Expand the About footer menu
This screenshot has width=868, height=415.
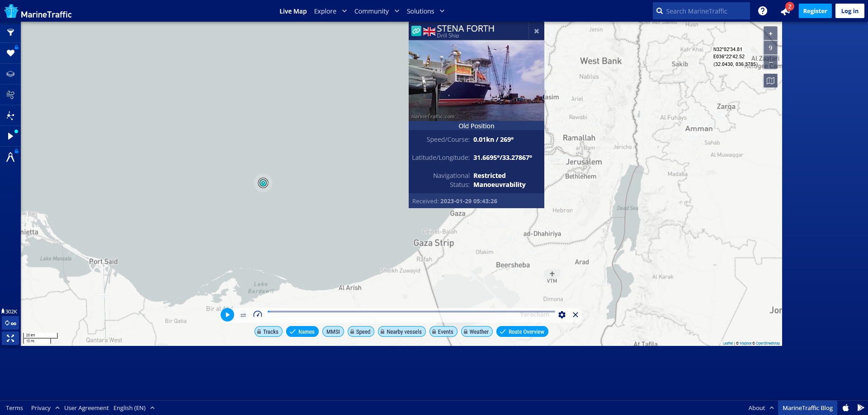click(761, 408)
